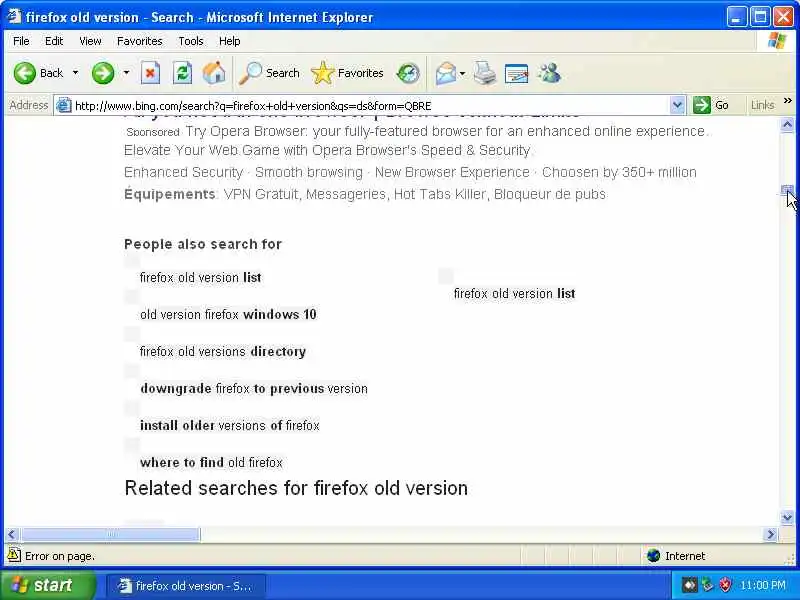Click the 'Error on page' warning icon
The height and width of the screenshot is (600, 800).
click(x=14, y=555)
